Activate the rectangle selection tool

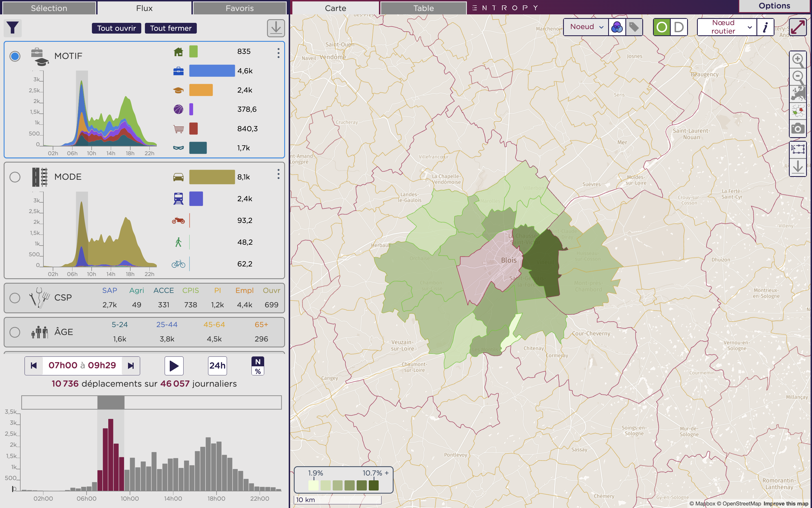point(798,149)
